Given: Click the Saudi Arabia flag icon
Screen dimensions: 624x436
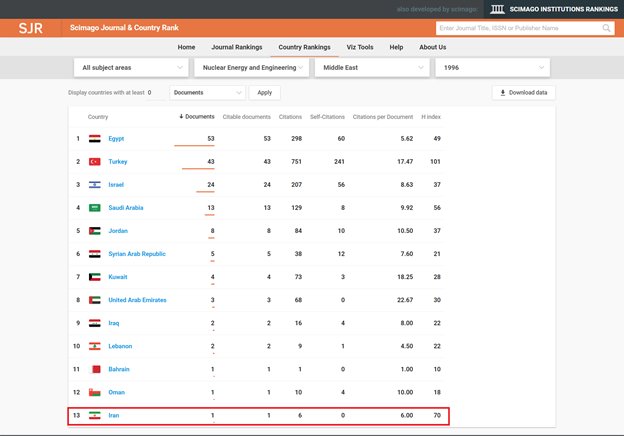Looking at the screenshot, I should [x=95, y=208].
